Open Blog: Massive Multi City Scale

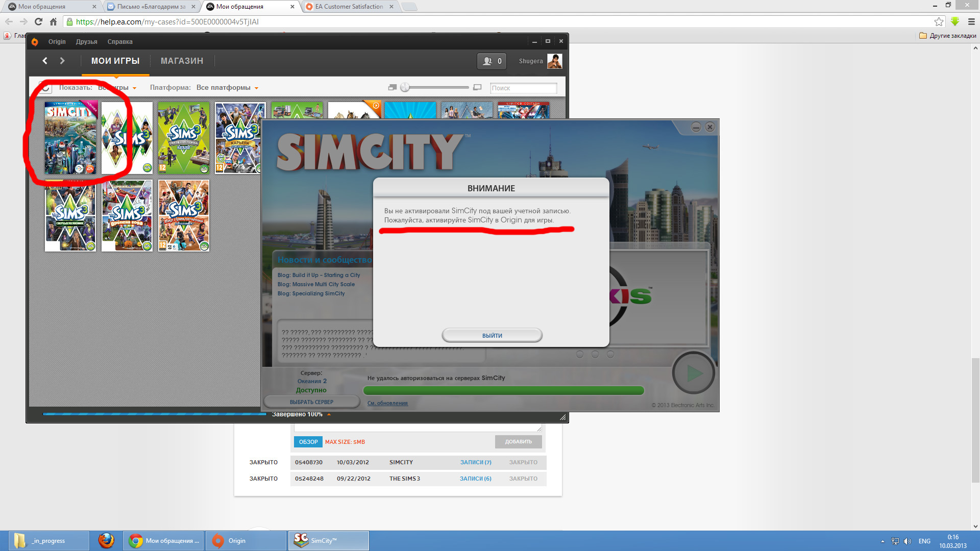point(316,284)
